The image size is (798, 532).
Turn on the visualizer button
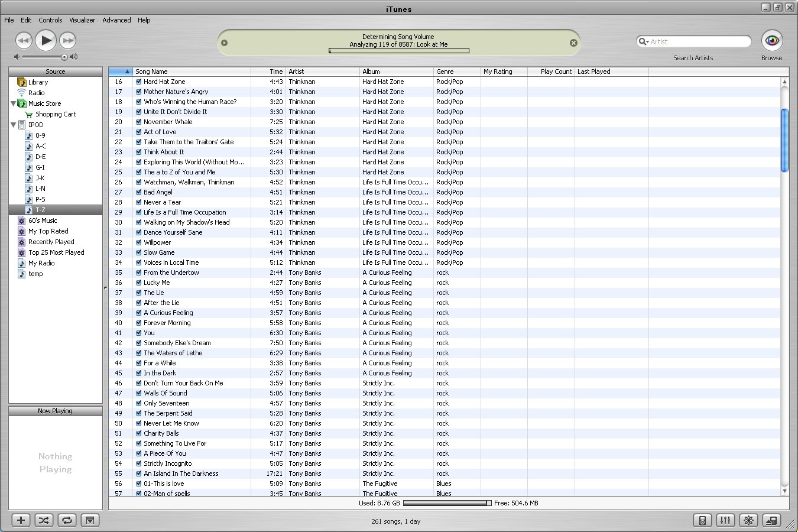click(748, 520)
